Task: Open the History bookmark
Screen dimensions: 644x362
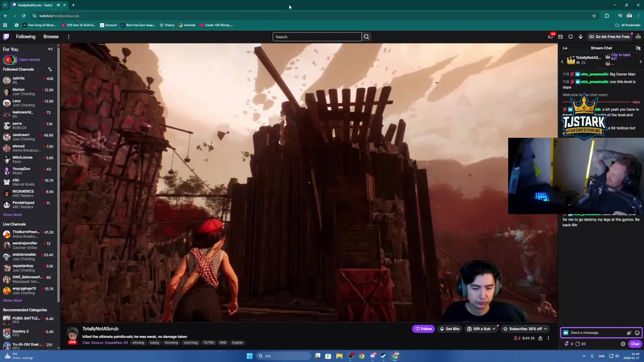Action: pos(167,25)
